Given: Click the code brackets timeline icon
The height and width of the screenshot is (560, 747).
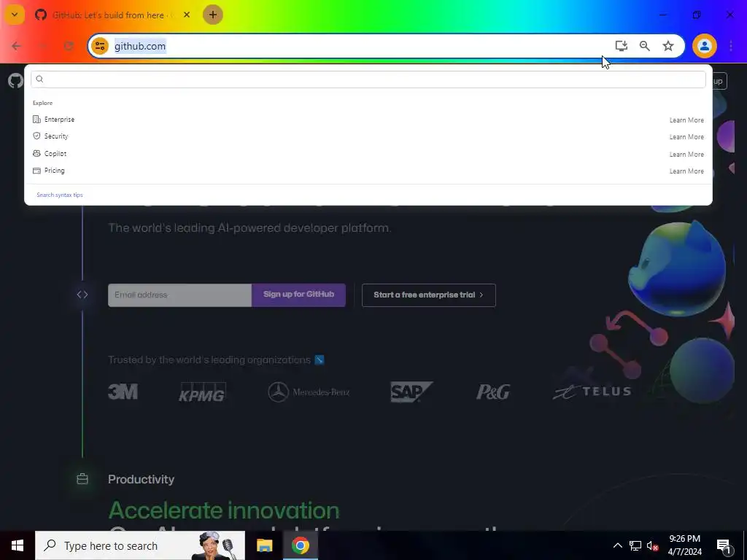Looking at the screenshot, I should [82, 295].
